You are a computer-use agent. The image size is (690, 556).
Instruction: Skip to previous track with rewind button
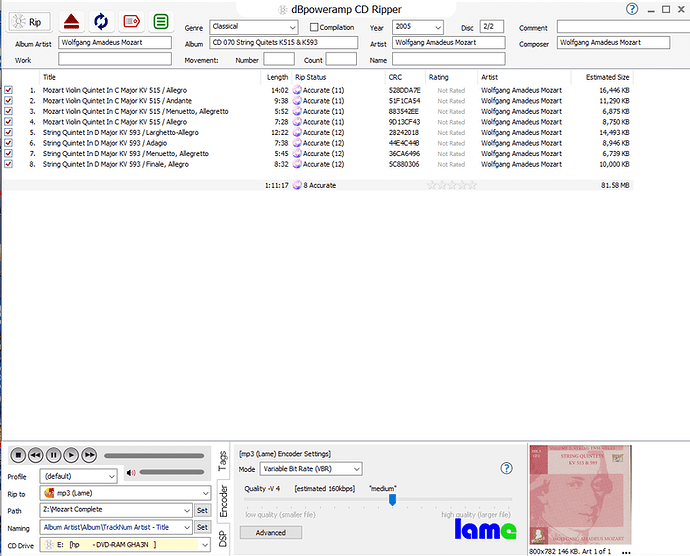coord(36,455)
